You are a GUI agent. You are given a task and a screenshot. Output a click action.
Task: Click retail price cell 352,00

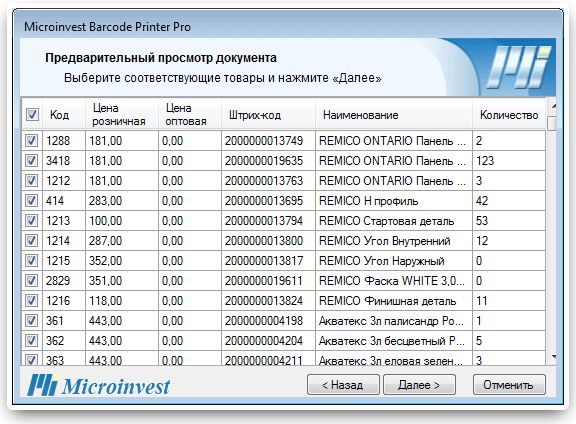[x=122, y=261]
